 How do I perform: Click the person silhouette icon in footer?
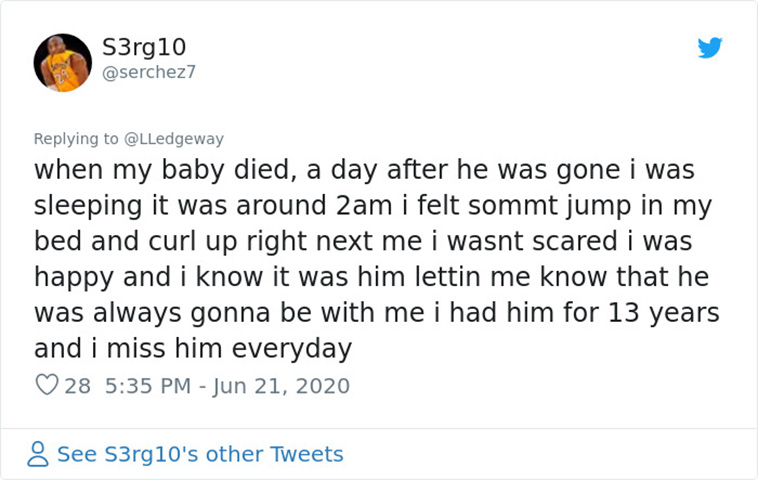38,454
